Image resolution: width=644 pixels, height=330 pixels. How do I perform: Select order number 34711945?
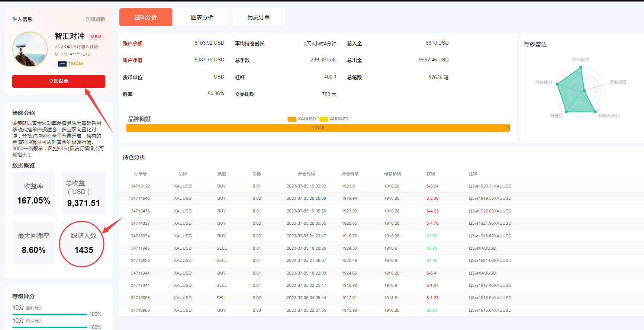pyautogui.click(x=140, y=248)
